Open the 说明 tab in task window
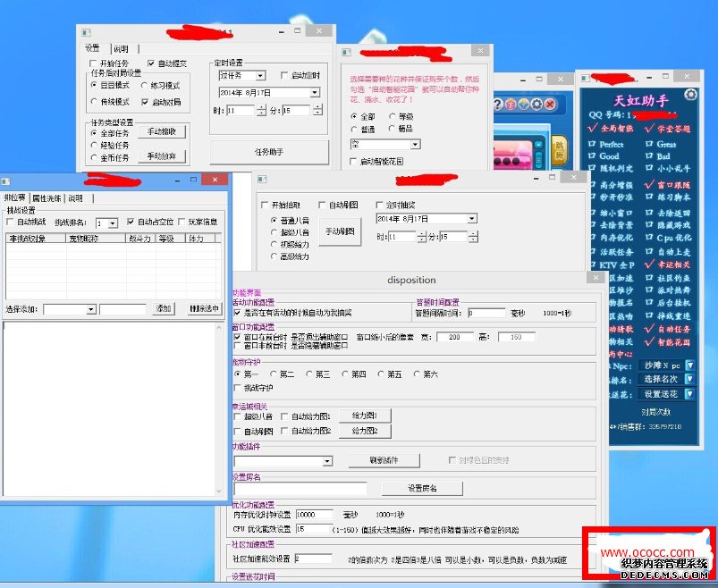The width and height of the screenshot is (718, 588). point(122,49)
